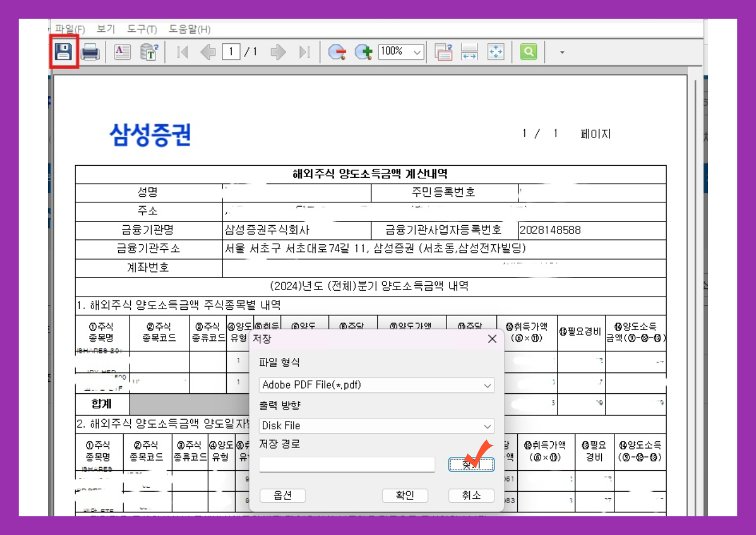756x535 pixels.
Task: Click the 금융기관명 label cell
Action: pyautogui.click(x=148, y=230)
